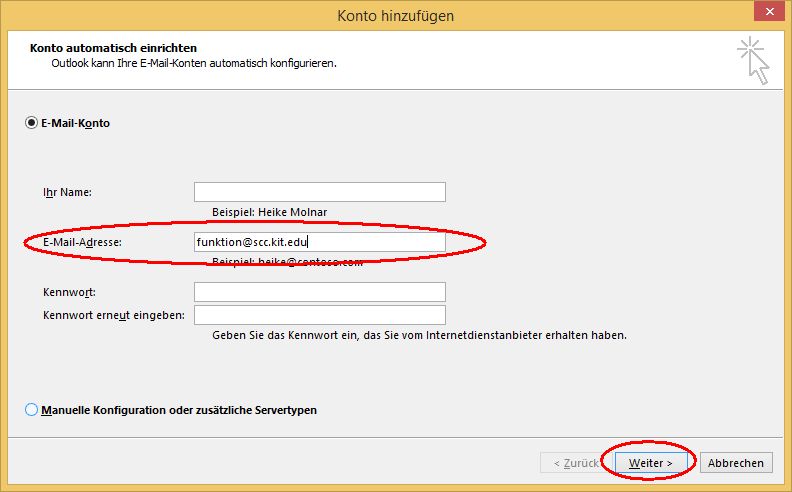Click the Ihr Name label
792x492 pixels.
click(66, 192)
